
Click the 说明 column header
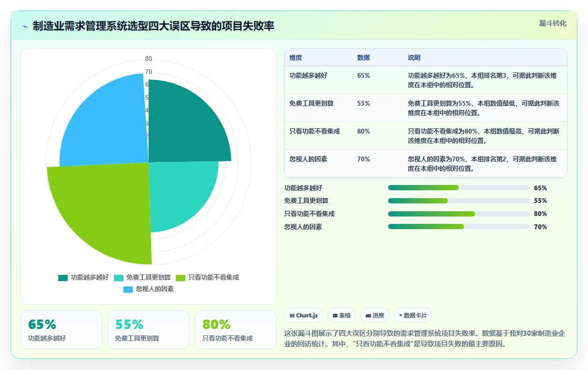click(x=414, y=57)
